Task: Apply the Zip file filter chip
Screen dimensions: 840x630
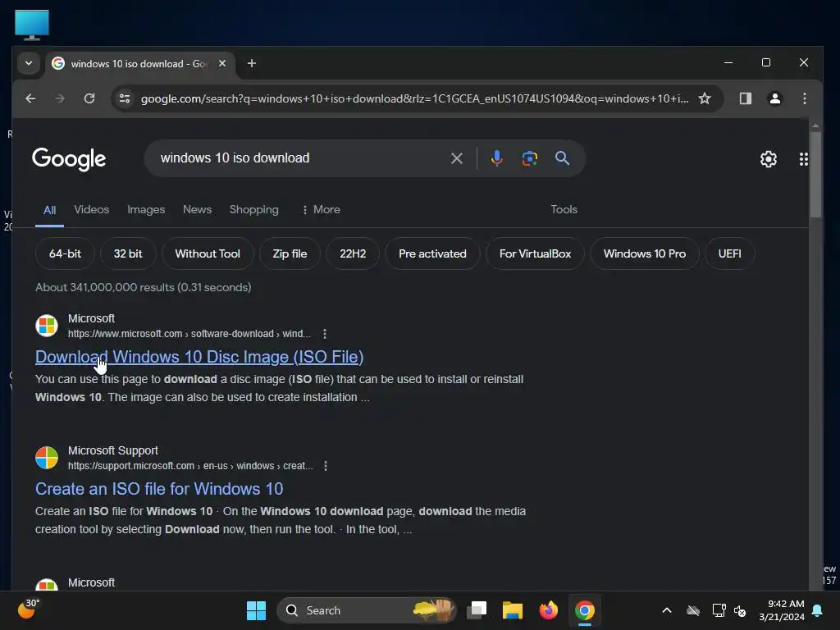Action: (x=290, y=254)
